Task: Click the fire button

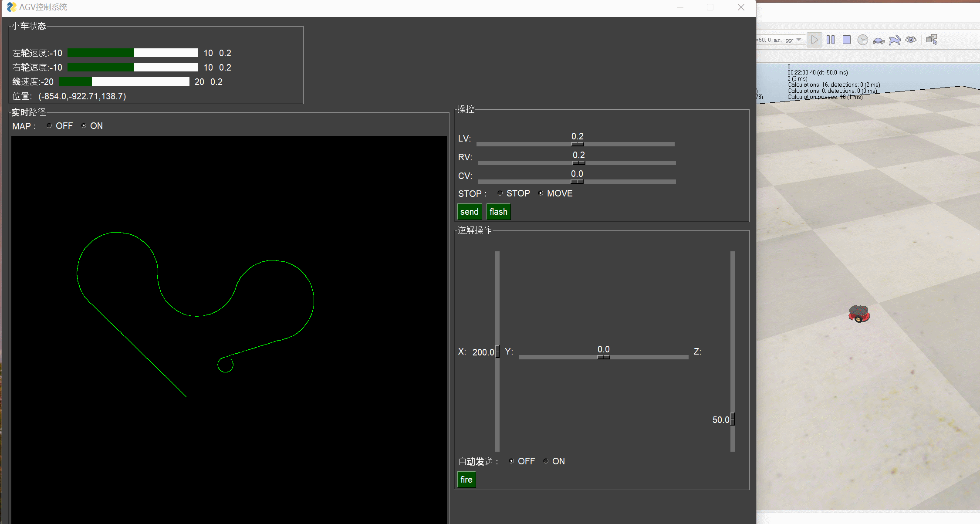Action: 466,480
